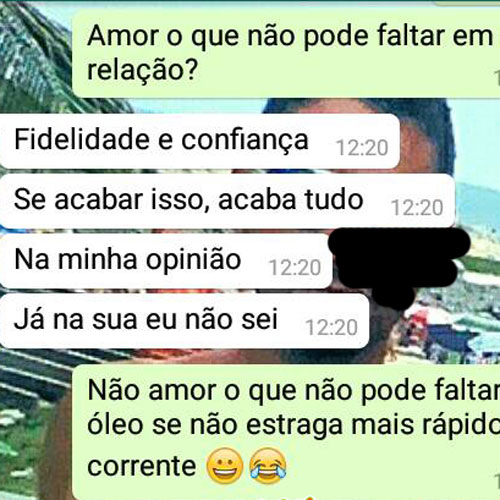Click the word 'opinião' in the white bubble

[194, 261]
